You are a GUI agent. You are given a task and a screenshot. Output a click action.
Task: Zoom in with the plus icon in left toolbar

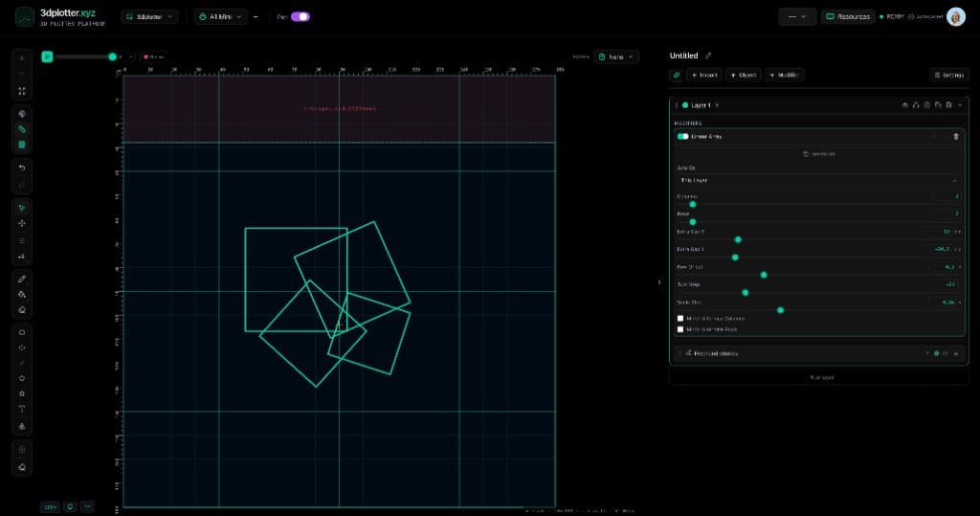[22, 58]
